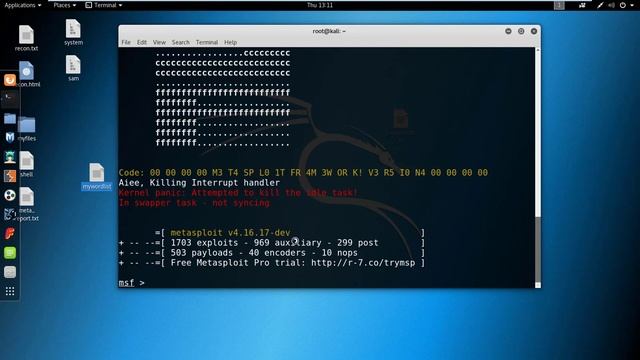Maximize the root@kali terminal window
This screenshot has height=360, width=640.
[521, 31]
